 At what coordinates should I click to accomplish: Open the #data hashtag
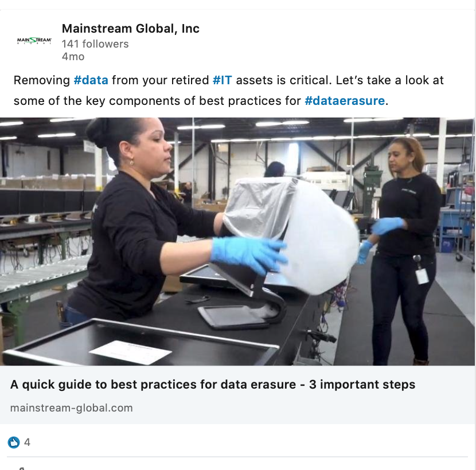coord(91,80)
